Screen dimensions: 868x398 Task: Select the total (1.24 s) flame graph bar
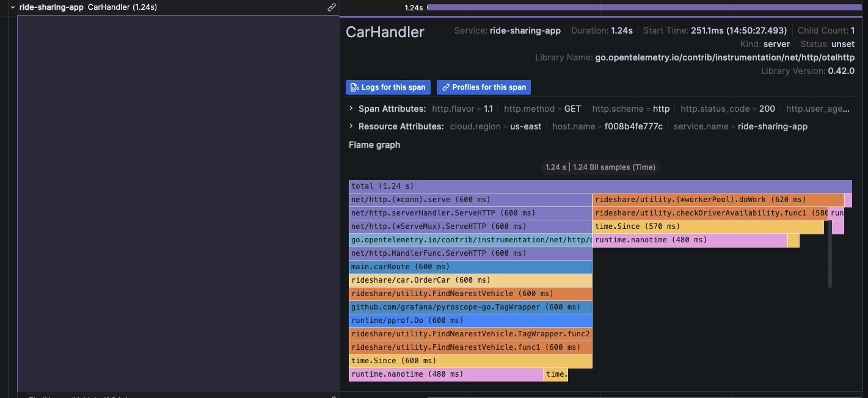pos(600,186)
